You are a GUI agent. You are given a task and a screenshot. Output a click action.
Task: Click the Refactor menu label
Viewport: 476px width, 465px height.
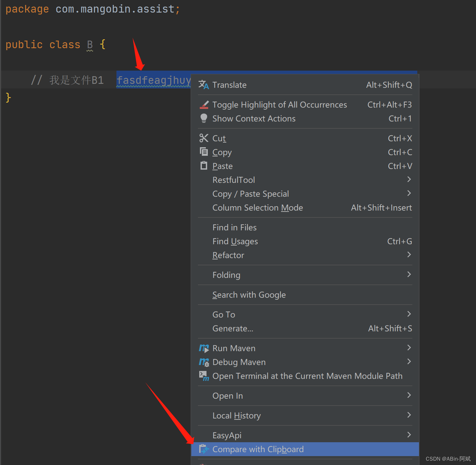228,255
